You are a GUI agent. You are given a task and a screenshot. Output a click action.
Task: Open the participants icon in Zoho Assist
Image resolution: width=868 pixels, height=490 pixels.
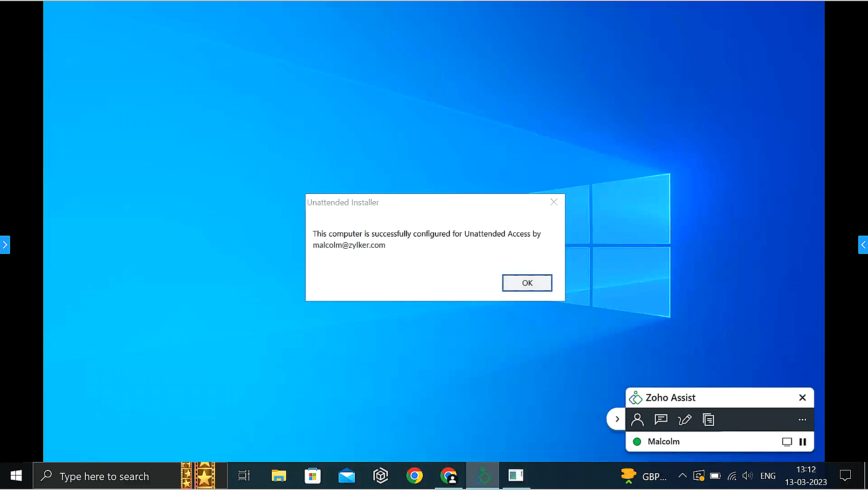click(637, 420)
